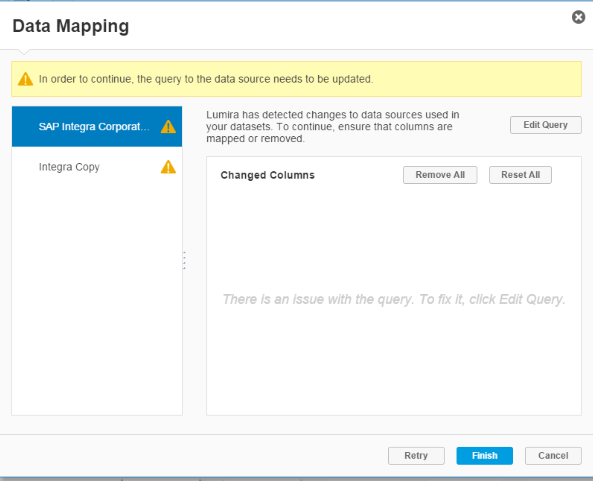
Task: Close the Data Mapping dialog
Action: [578, 17]
